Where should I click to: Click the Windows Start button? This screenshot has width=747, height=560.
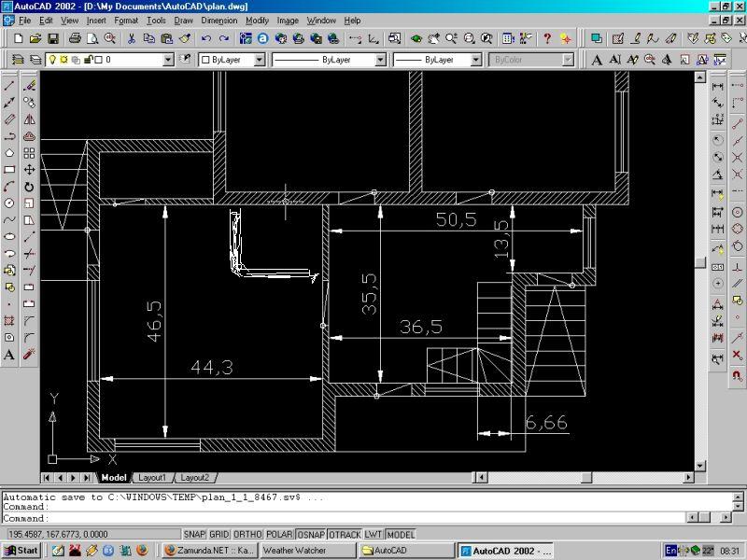[21, 551]
